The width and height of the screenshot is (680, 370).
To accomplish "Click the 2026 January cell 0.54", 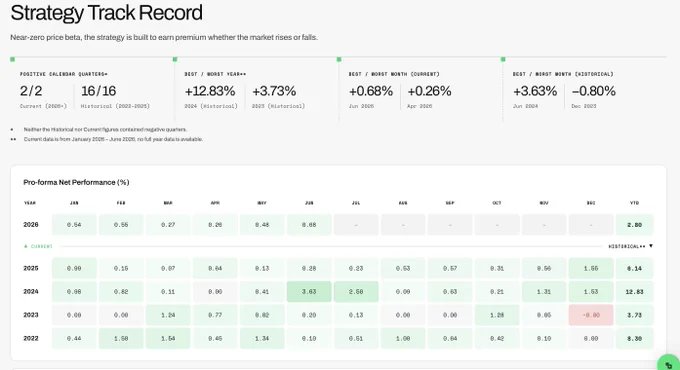I will 74,225.
